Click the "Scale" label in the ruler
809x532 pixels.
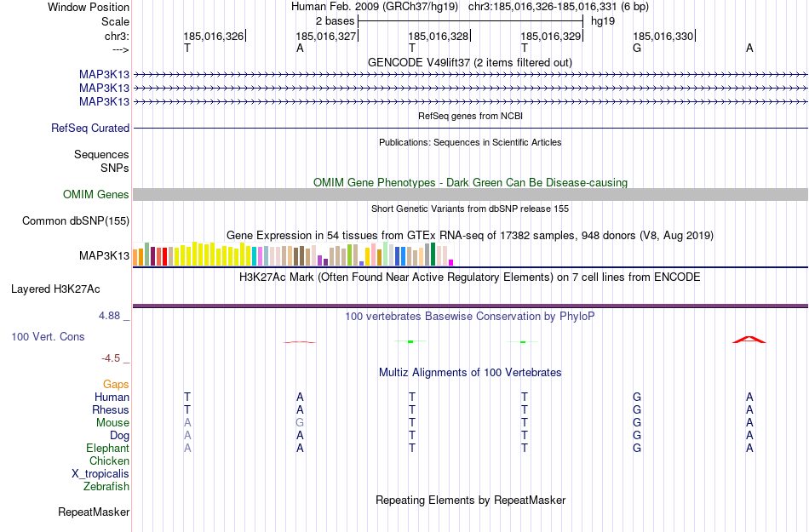[x=115, y=21]
